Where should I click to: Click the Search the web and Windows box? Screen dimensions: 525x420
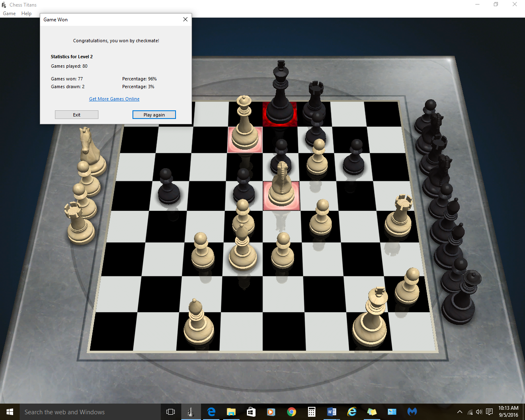pos(90,412)
